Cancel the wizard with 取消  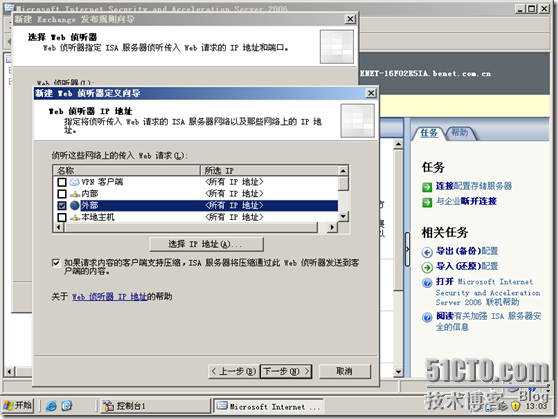tap(344, 371)
